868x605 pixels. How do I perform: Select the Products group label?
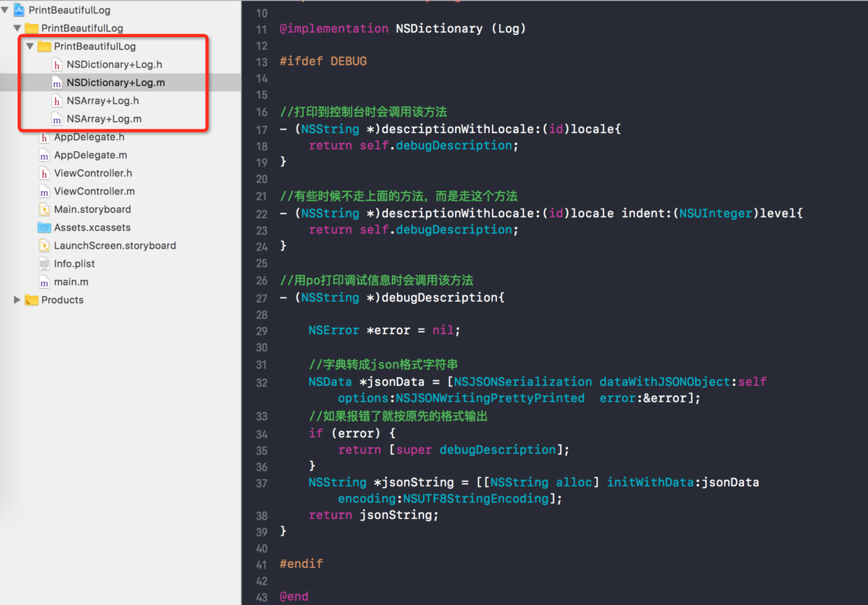62,300
